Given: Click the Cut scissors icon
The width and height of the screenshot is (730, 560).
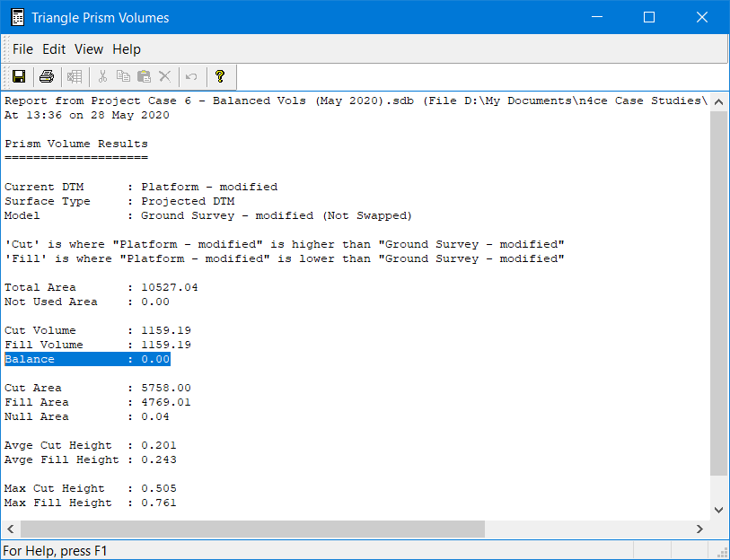Looking at the screenshot, I should pyautogui.click(x=102, y=76).
